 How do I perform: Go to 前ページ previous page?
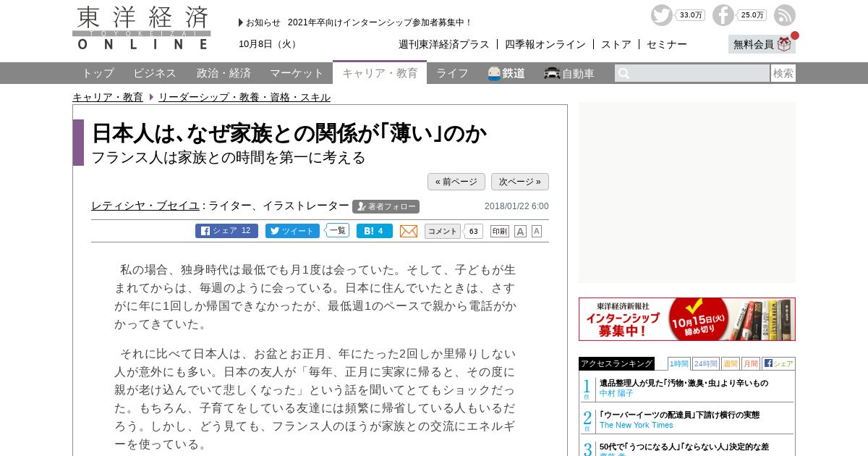(x=456, y=182)
